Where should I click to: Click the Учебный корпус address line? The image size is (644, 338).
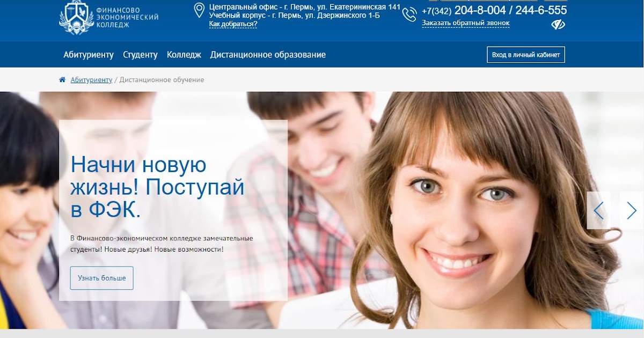tap(294, 16)
